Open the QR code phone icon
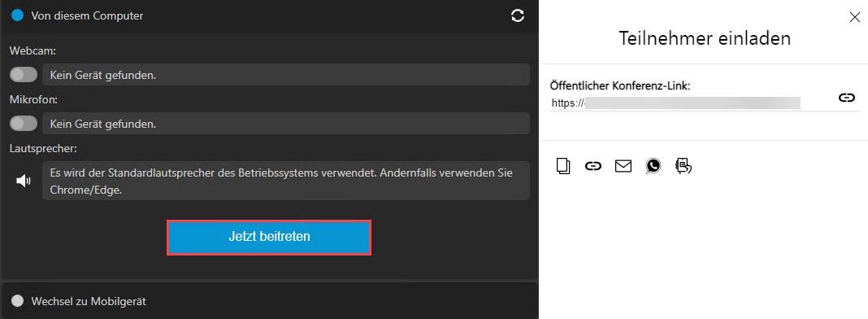The height and width of the screenshot is (319, 868). click(684, 166)
